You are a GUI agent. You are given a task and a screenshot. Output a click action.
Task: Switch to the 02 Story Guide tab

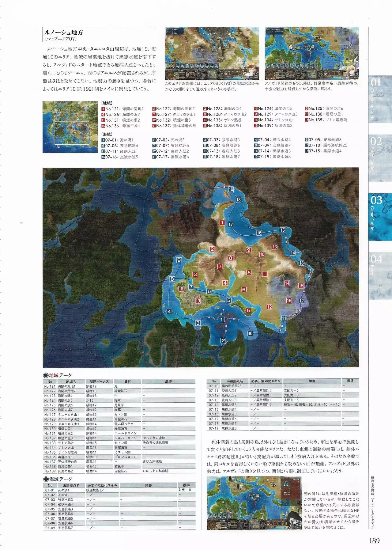tap(380, 154)
